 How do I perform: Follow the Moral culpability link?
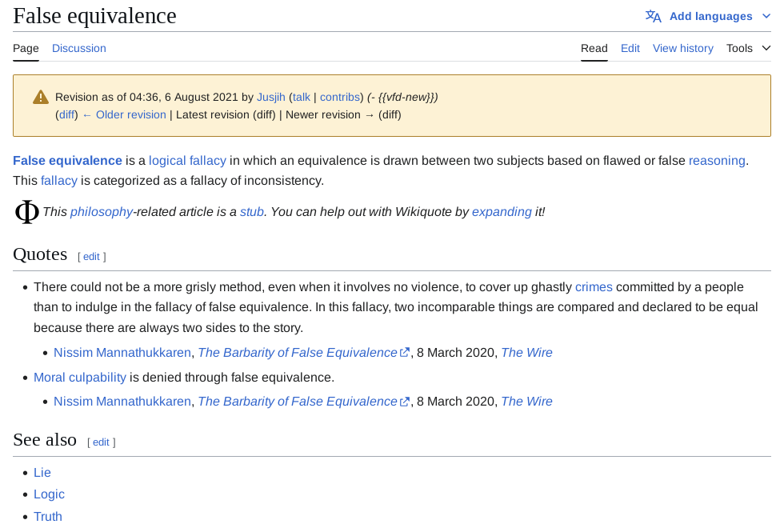click(80, 377)
